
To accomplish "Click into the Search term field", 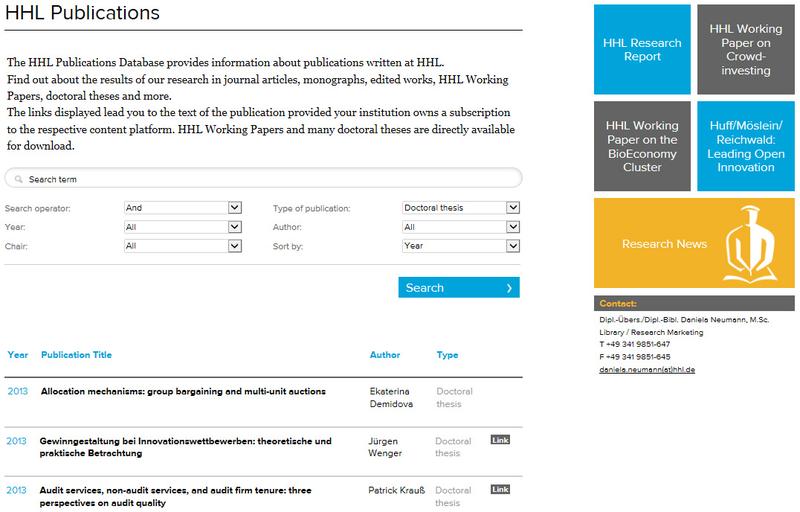I will (x=263, y=179).
